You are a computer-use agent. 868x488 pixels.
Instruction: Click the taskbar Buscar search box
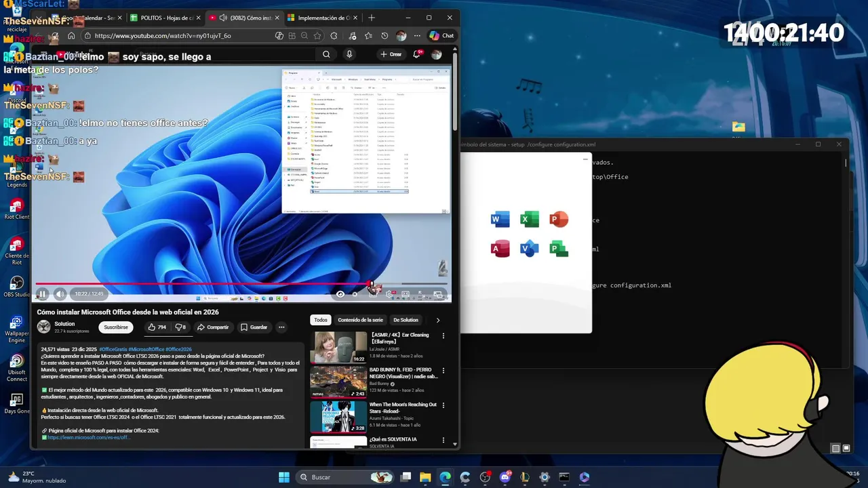coord(347,477)
